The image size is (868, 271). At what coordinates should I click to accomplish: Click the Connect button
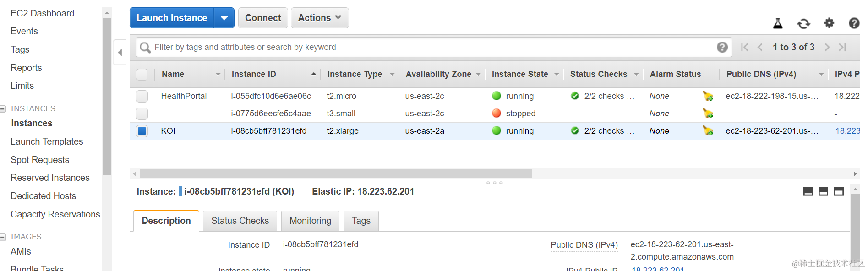click(x=263, y=18)
